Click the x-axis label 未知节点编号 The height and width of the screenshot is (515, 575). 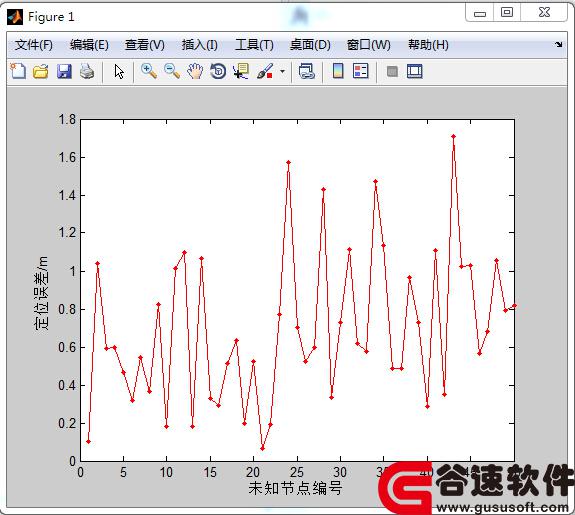[x=295, y=488]
